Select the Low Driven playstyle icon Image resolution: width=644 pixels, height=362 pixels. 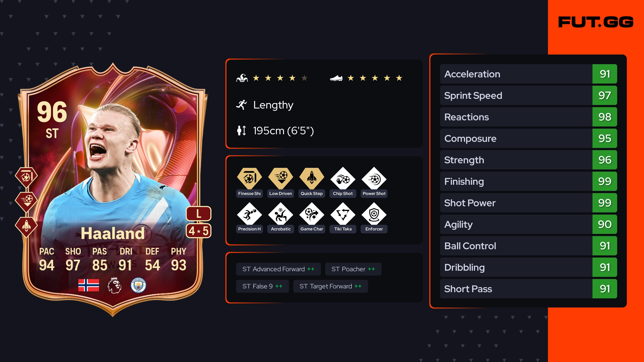point(280,179)
